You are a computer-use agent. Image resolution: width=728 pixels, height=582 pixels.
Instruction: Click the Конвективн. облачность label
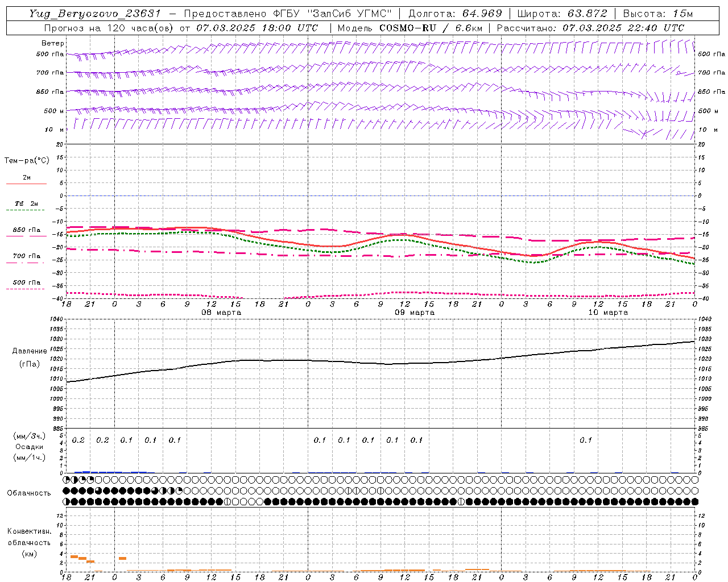click(29, 537)
